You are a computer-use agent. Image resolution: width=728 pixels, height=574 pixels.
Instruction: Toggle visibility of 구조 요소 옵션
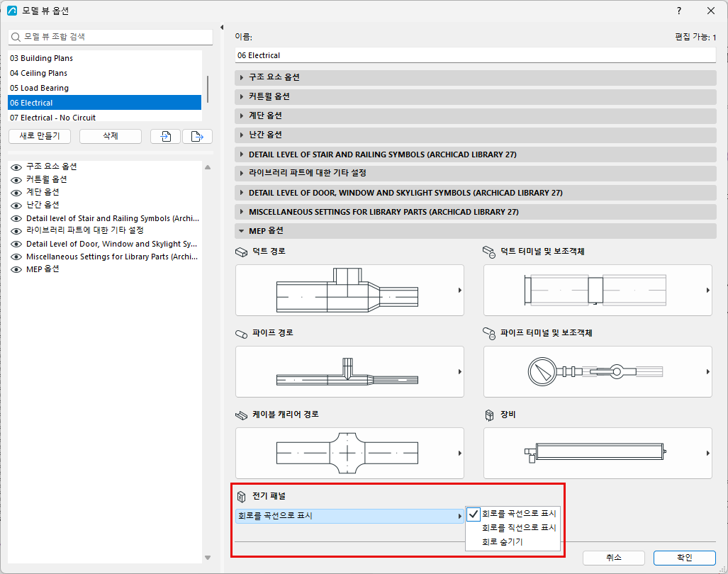(16, 167)
